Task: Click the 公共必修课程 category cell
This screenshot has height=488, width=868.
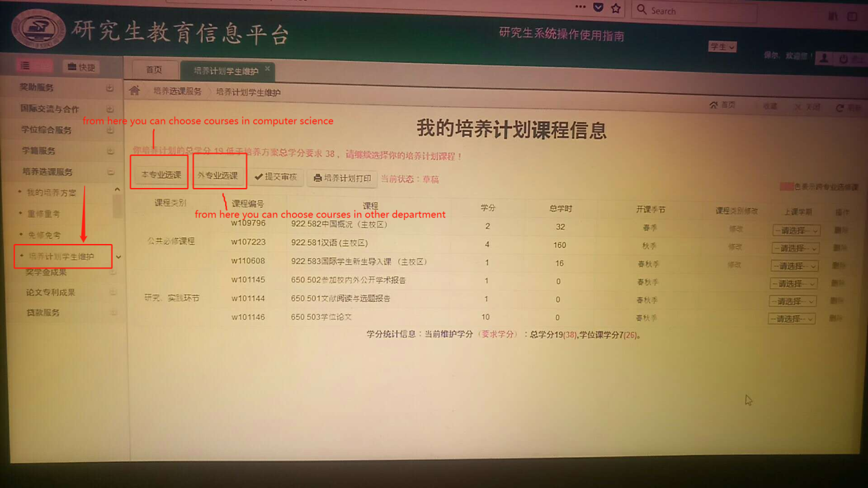Action: [x=171, y=241]
